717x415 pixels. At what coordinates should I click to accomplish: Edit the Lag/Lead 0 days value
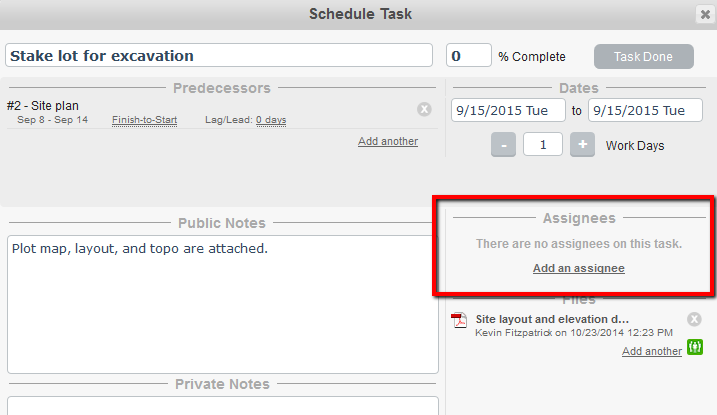271,120
